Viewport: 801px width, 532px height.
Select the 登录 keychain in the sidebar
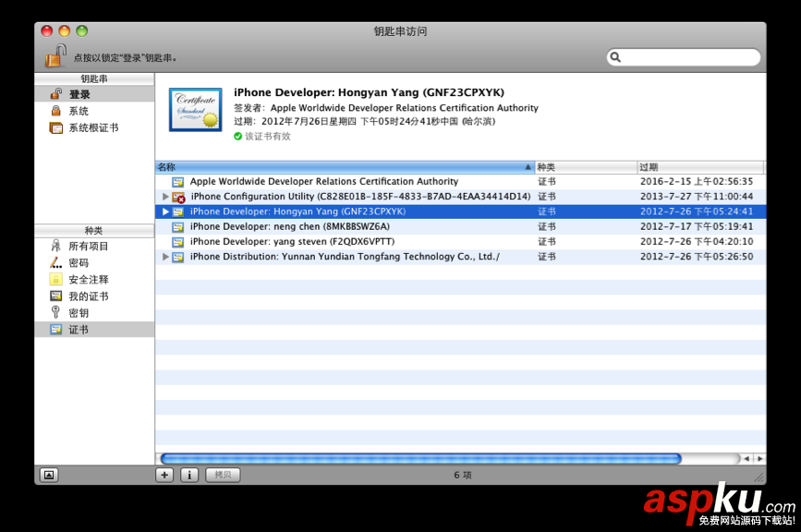pos(94,94)
